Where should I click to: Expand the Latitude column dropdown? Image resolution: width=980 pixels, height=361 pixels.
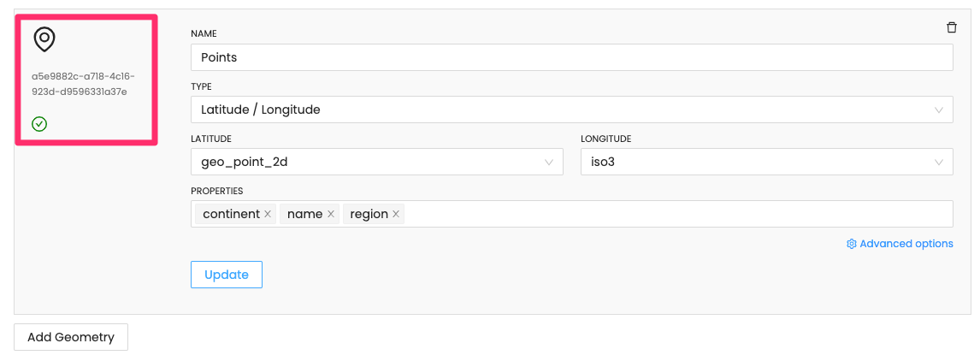point(376,162)
